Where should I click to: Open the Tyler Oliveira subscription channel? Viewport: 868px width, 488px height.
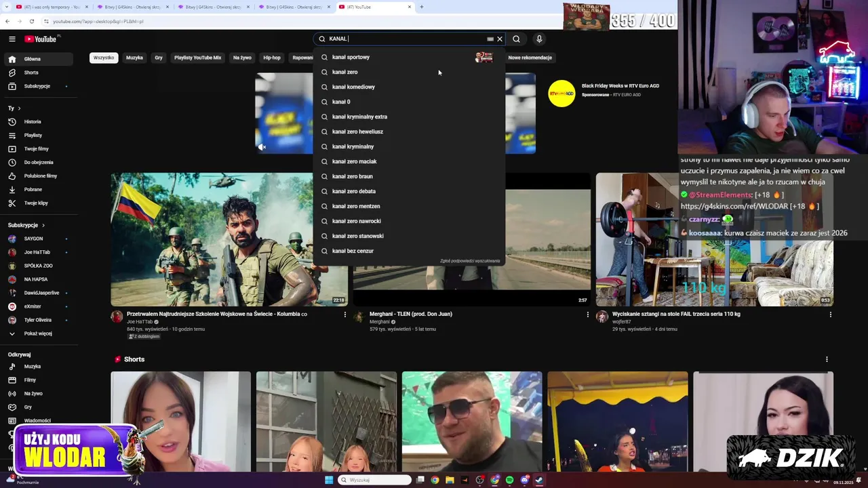[37, 320]
